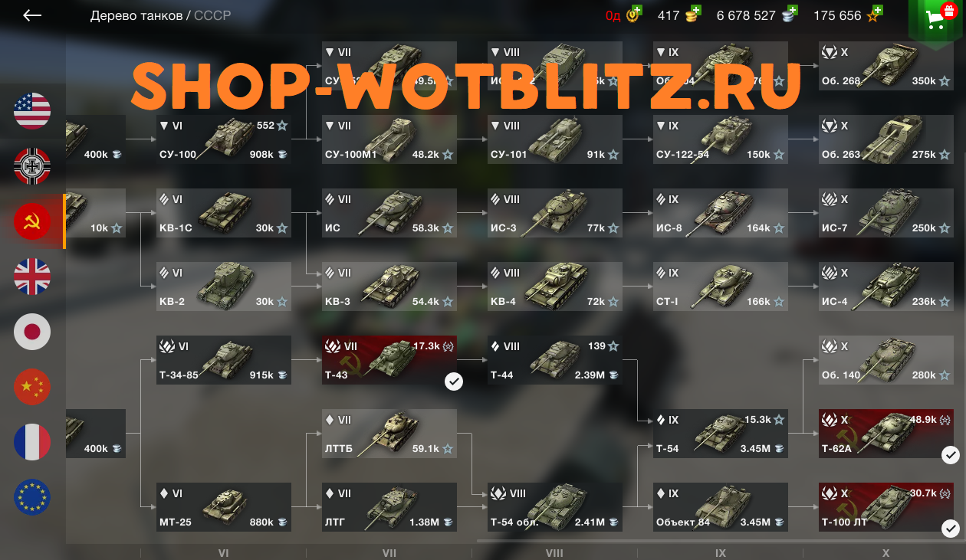This screenshot has width=966, height=560.
Task: Open the КВ-2 tier VI tank tile
Action: pyautogui.click(x=224, y=287)
